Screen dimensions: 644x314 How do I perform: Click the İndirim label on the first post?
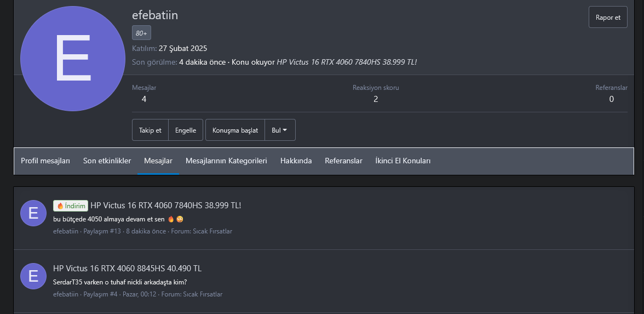pyautogui.click(x=71, y=205)
